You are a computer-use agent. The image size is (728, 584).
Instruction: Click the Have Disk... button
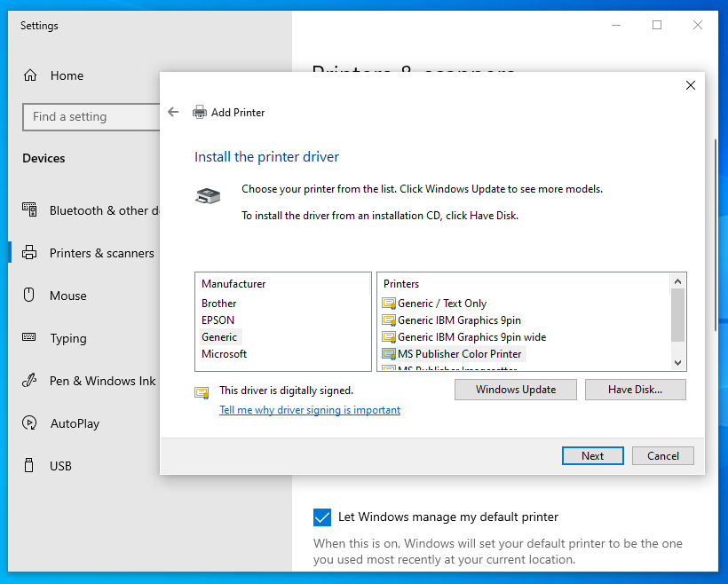pyautogui.click(x=635, y=390)
